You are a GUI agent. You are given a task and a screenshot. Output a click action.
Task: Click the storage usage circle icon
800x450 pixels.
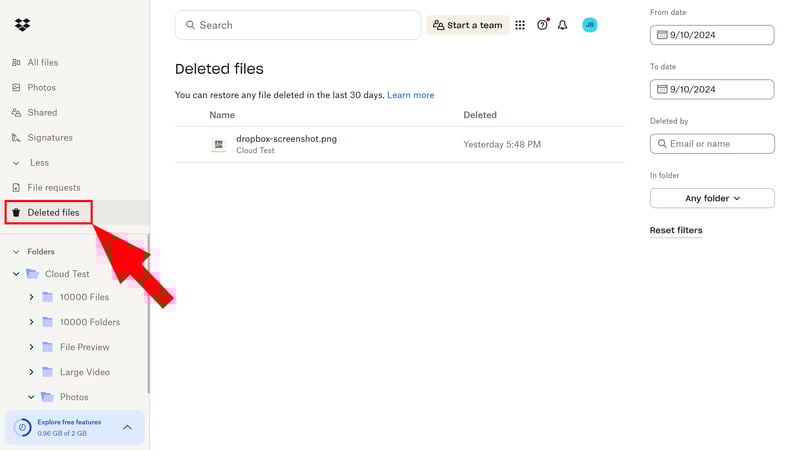[22, 427]
